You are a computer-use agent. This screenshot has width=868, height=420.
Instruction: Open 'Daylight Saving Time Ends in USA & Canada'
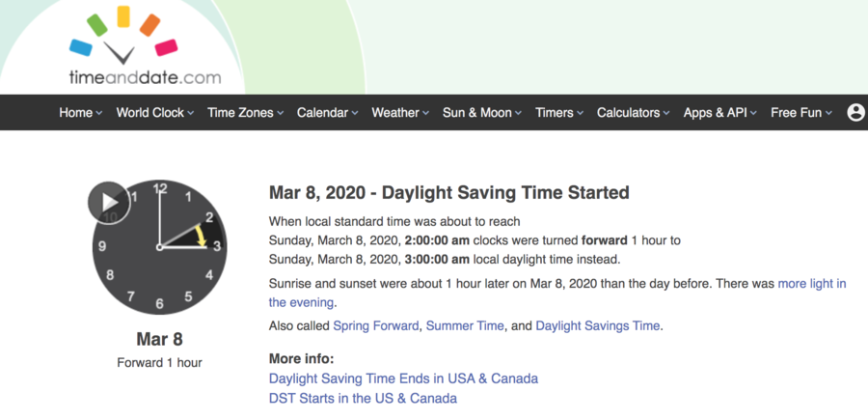(x=403, y=378)
